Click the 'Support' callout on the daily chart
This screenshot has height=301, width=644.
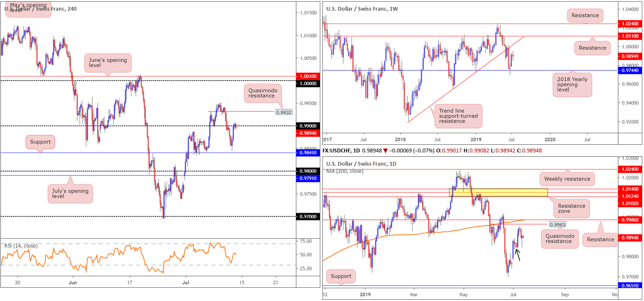[x=341, y=276]
